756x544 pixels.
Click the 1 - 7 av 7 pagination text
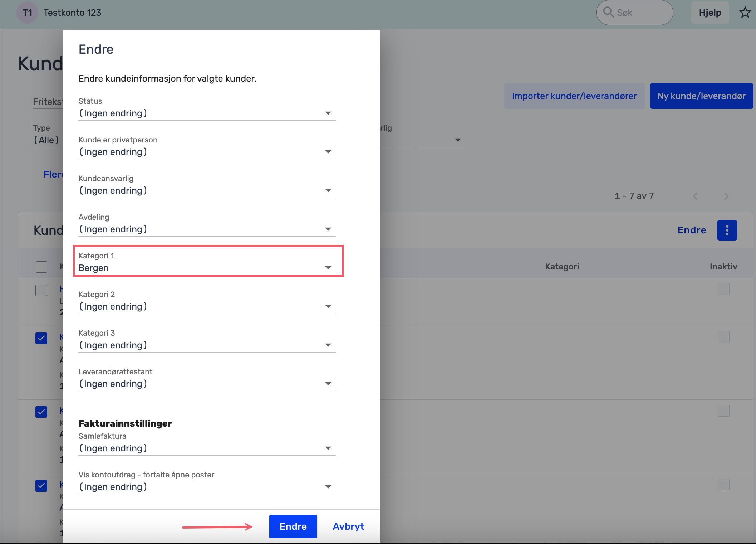[634, 196]
